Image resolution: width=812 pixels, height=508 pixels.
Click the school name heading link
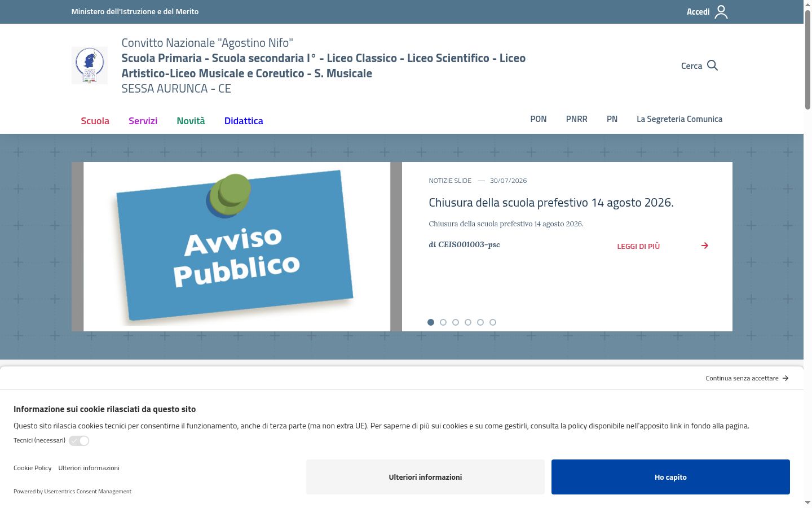(x=324, y=65)
